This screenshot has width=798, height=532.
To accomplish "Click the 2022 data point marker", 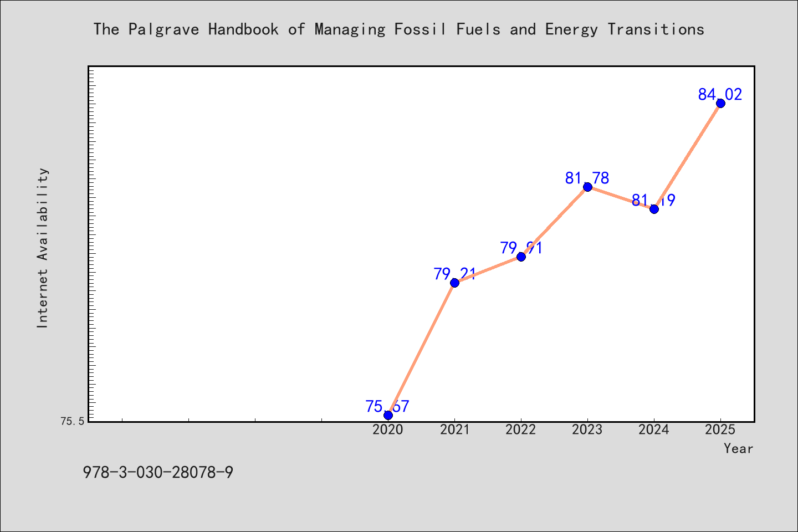I will (521, 257).
